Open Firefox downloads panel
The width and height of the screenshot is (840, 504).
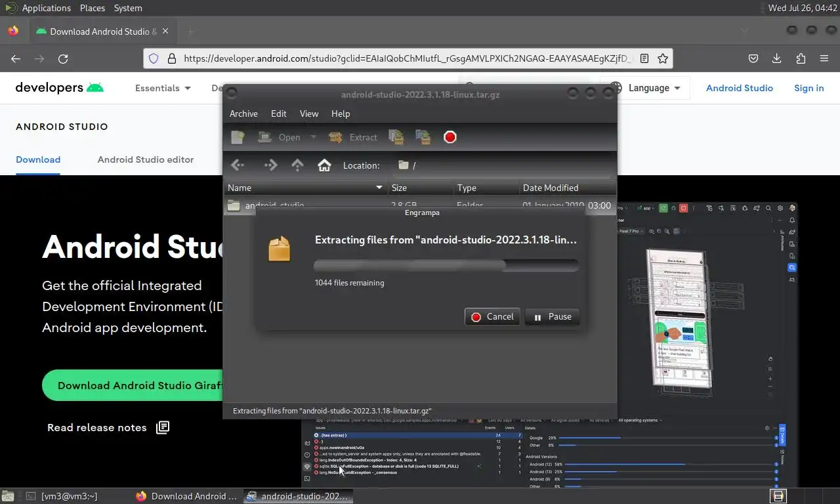[777, 58]
